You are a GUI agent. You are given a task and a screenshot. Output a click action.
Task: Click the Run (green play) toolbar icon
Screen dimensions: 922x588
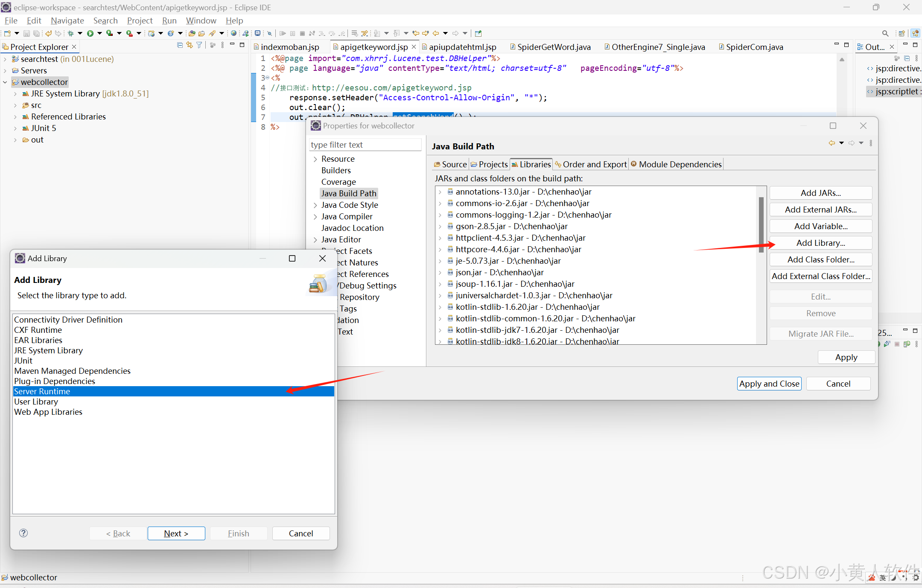(90, 33)
